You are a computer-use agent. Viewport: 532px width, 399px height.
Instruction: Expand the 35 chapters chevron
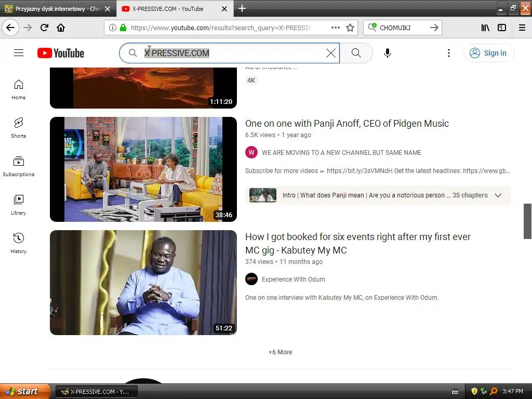(x=498, y=195)
